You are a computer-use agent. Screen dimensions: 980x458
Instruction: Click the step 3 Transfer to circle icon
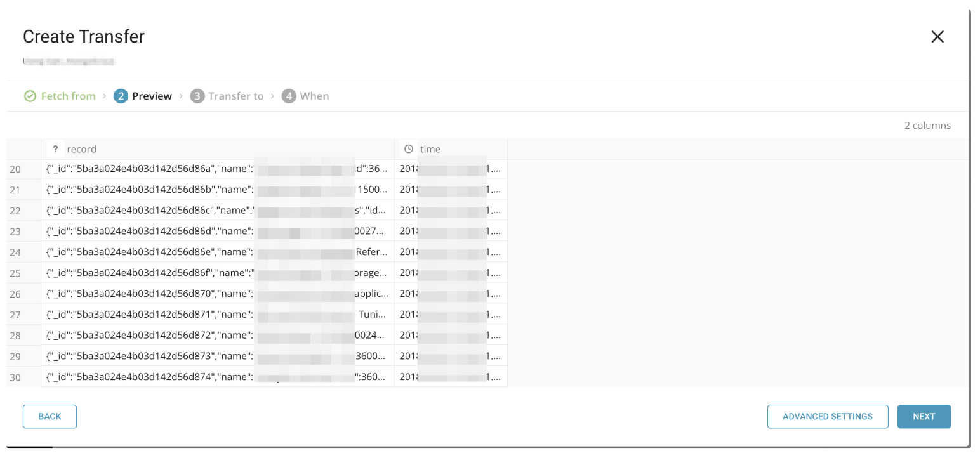[x=197, y=96]
